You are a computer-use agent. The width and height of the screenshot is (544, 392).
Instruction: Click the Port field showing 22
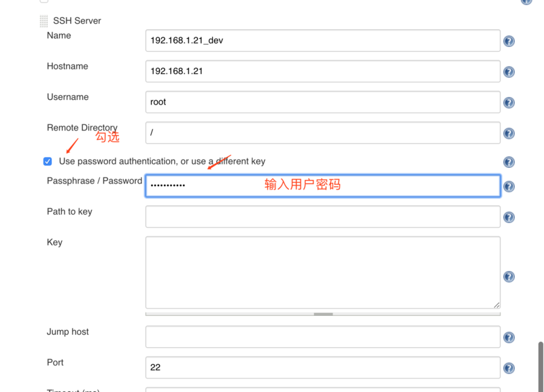[x=322, y=368]
